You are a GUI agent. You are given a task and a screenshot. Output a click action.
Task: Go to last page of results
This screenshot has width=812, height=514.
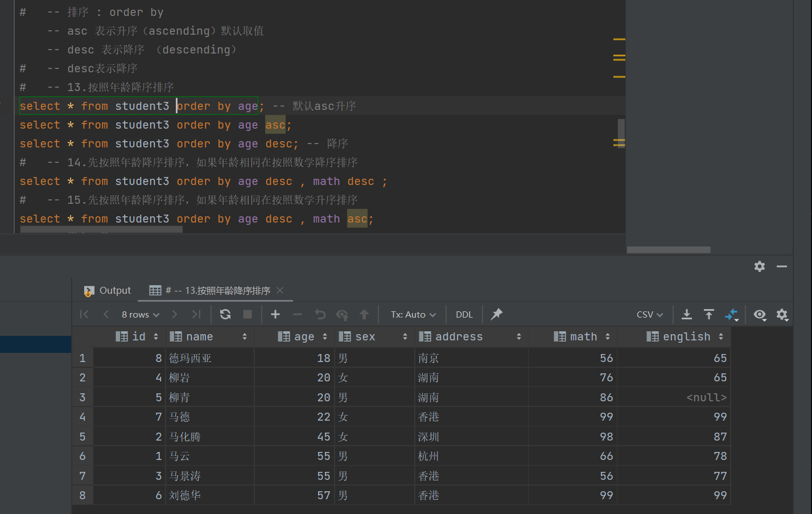tap(196, 314)
